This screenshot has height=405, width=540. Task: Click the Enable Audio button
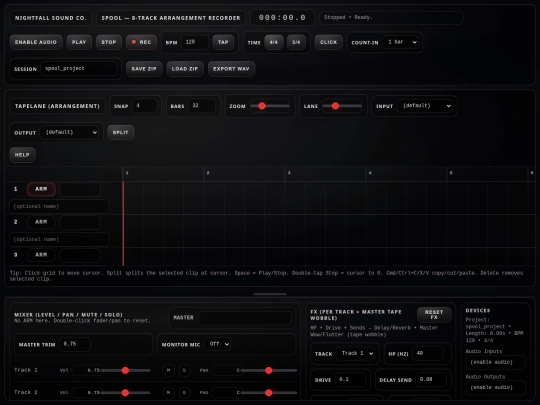coord(36,42)
